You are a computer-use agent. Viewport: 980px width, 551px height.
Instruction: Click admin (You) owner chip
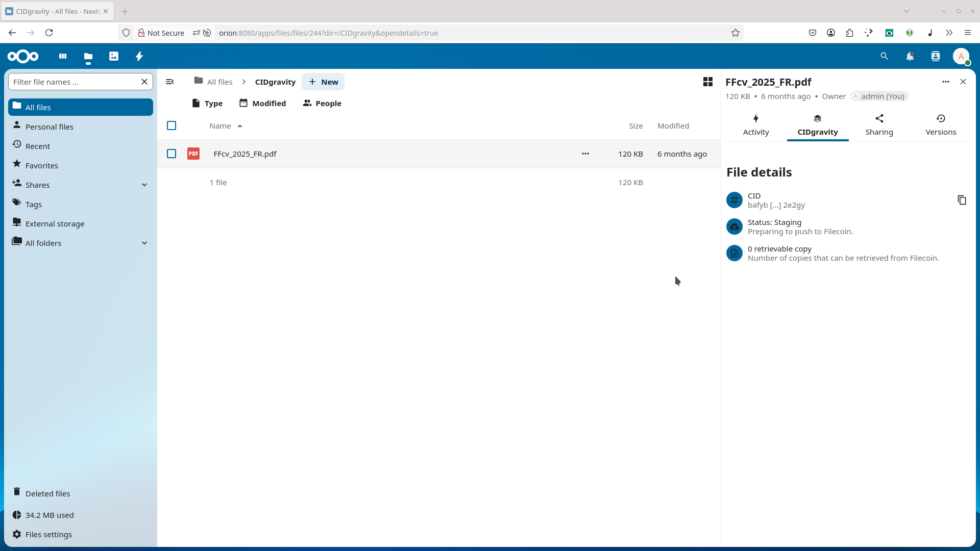tap(879, 96)
